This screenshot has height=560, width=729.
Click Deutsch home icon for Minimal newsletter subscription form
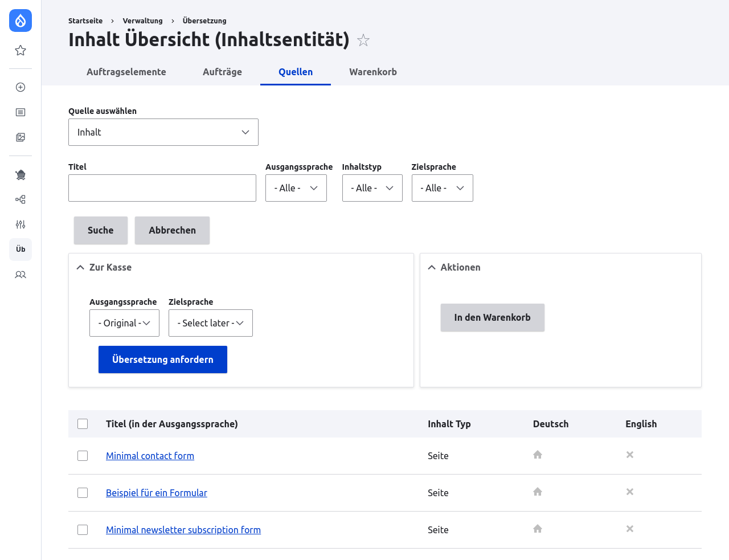click(x=538, y=529)
